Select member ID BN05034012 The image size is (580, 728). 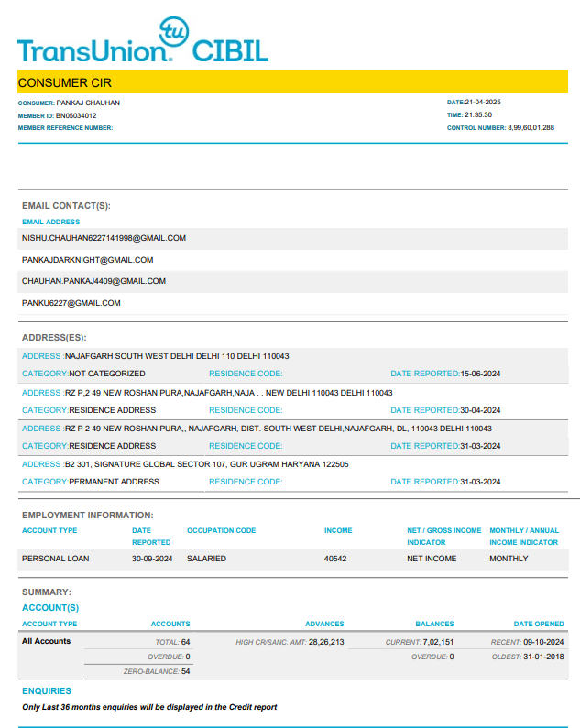(x=76, y=115)
